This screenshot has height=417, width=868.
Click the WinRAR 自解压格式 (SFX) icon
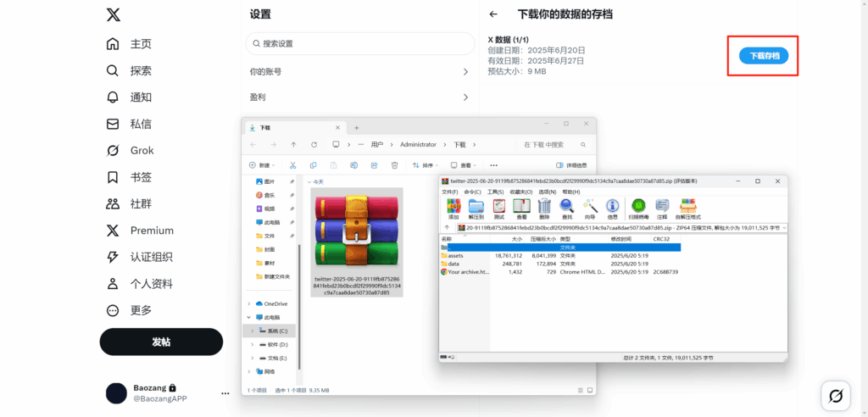point(688,206)
